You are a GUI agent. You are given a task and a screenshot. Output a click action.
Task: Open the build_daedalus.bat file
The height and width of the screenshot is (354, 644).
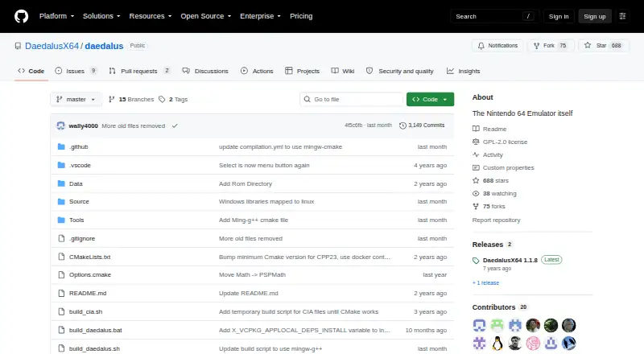coord(95,330)
